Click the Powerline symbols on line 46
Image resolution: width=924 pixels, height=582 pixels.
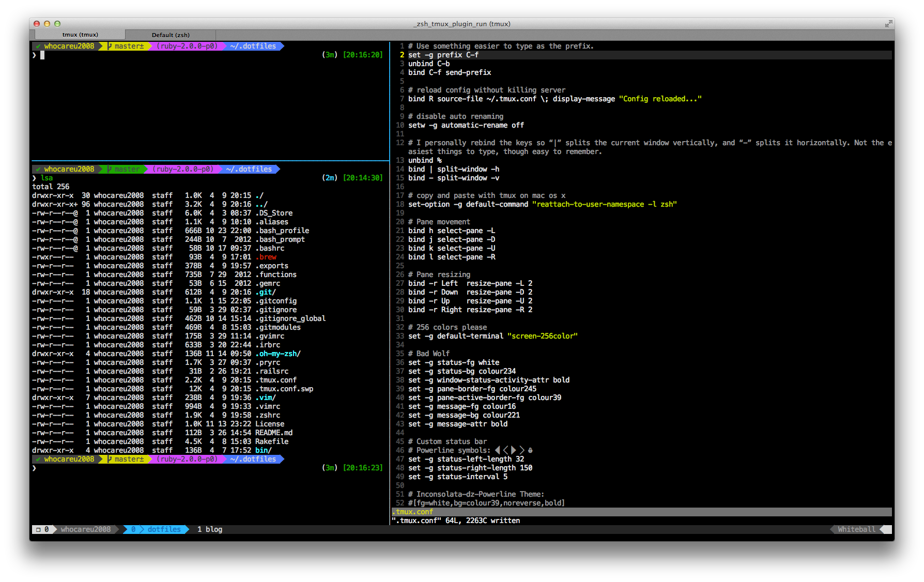pos(514,450)
